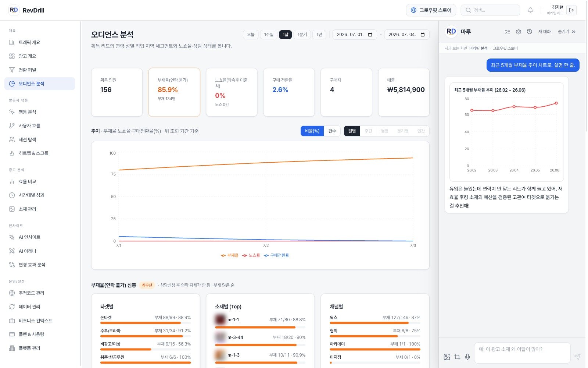Click the 윅스 channel progress bar
The width and height of the screenshot is (588, 368).
click(x=375, y=323)
